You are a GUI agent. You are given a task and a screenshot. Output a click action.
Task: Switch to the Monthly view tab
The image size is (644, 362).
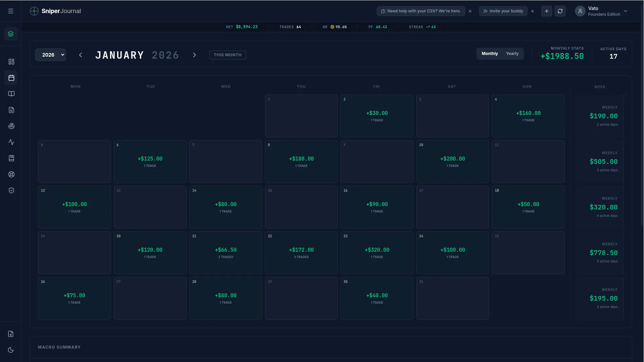pyautogui.click(x=490, y=54)
